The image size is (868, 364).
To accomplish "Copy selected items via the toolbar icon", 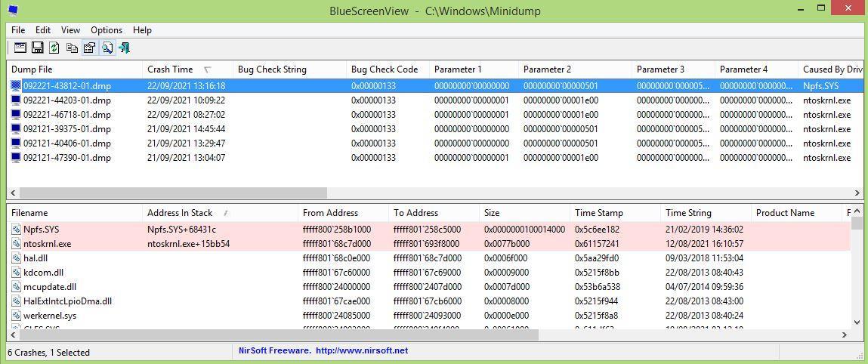I will 72,48.
